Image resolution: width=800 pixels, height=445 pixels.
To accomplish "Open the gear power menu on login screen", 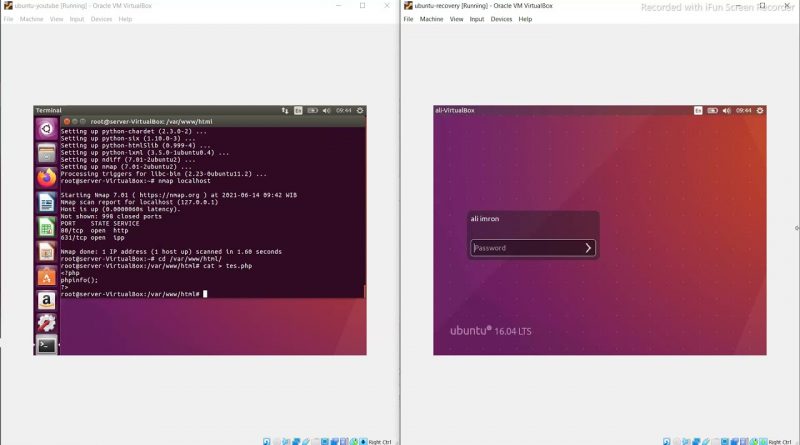I will 760,110.
